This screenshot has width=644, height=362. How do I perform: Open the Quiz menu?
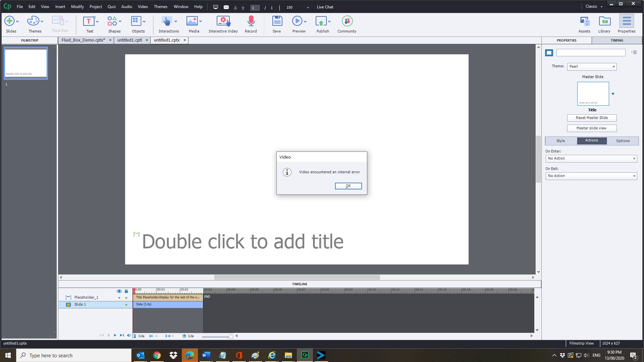pos(111,7)
